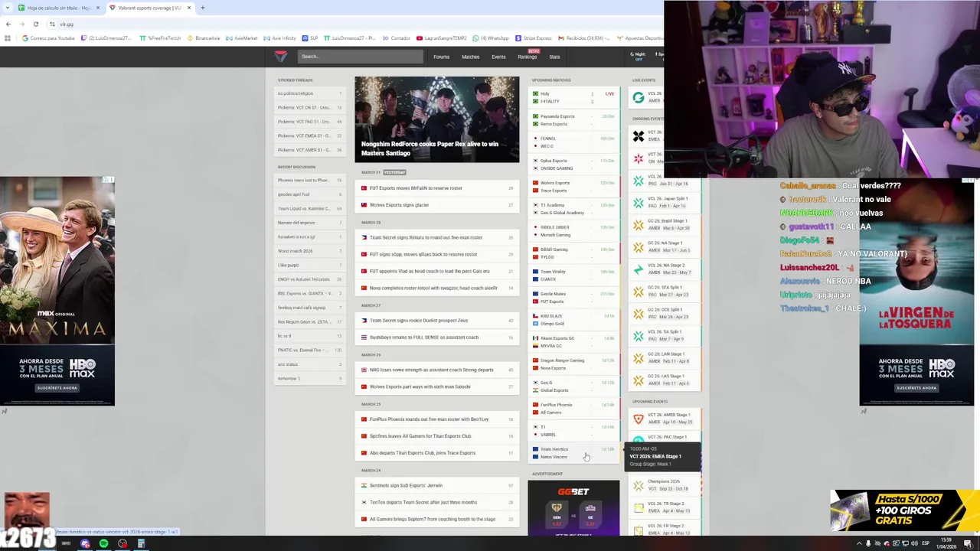Open the Calculator taskbar icon
Screen dimensions: 980x551
point(141,543)
